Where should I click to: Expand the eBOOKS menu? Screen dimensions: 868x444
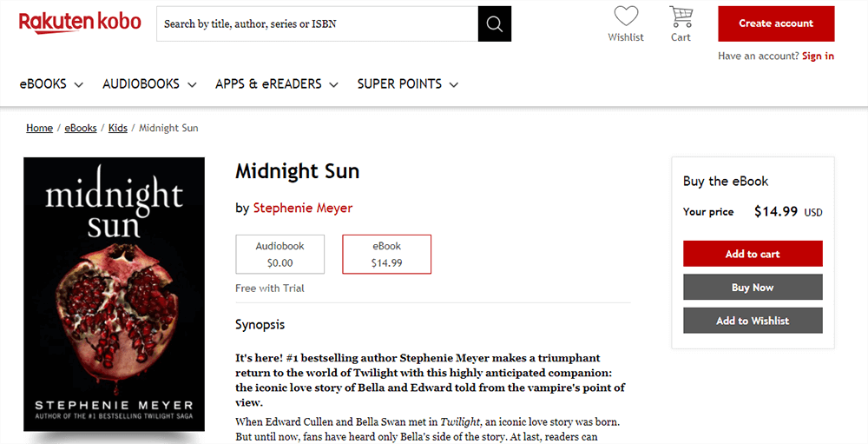click(x=51, y=84)
